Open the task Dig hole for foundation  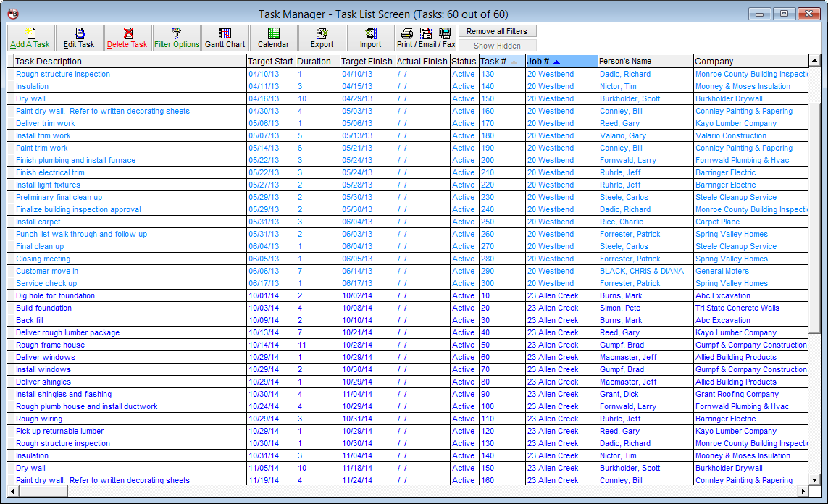pos(54,295)
